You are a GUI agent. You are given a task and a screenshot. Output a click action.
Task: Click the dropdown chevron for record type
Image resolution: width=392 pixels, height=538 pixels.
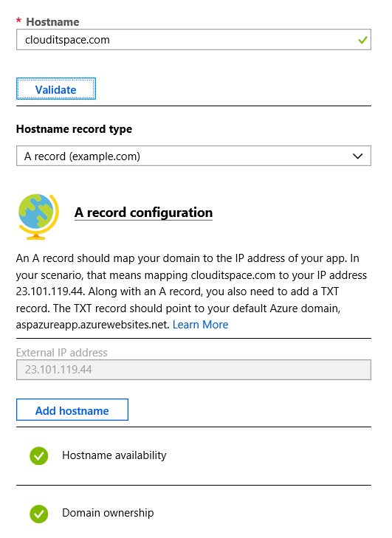[x=358, y=156]
